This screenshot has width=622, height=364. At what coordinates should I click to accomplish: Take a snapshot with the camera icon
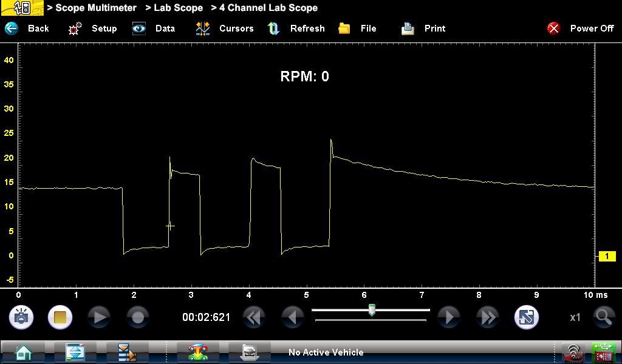(x=21, y=317)
